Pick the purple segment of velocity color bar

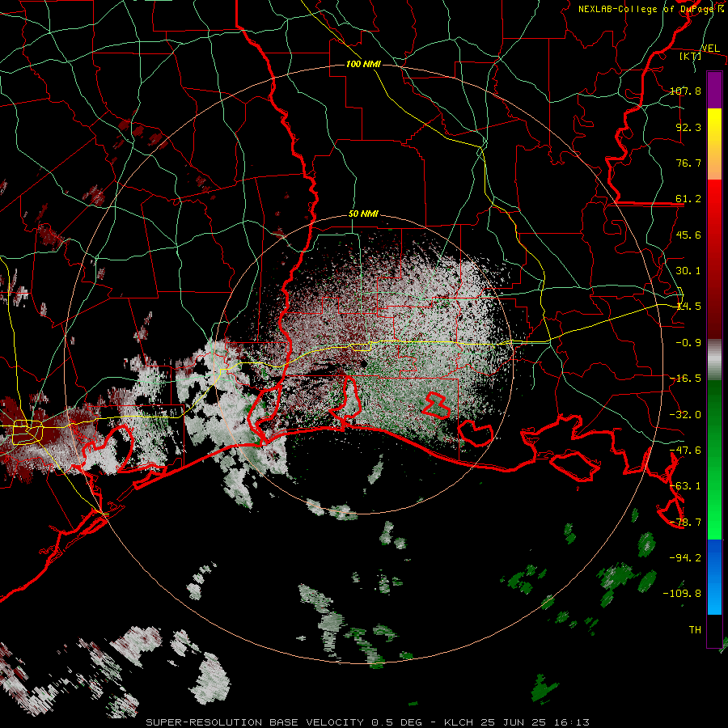pyautogui.click(x=714, y=91)
